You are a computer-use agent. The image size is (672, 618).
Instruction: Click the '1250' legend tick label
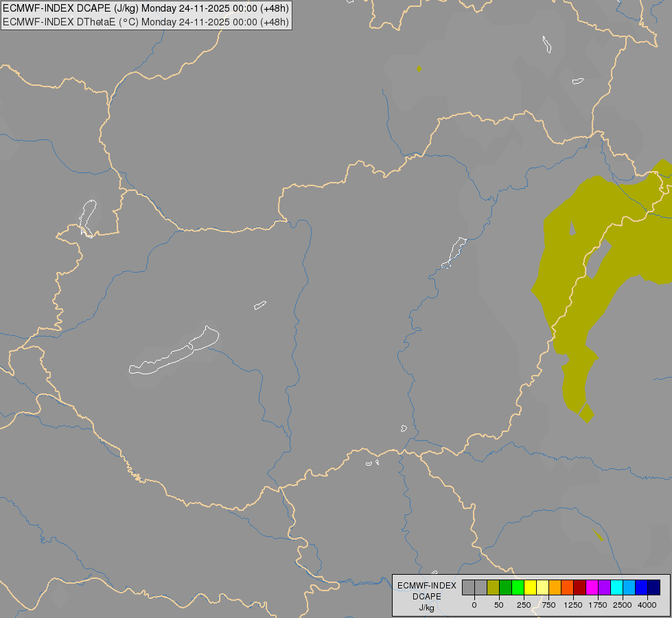tap(573, 605)
